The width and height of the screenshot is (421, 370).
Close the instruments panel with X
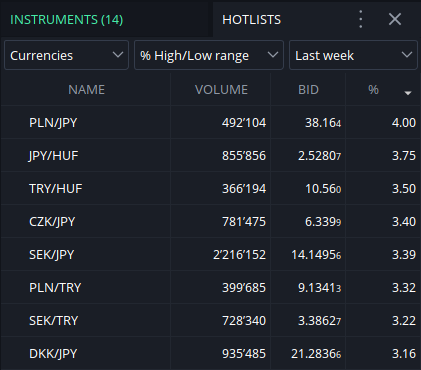pyautogui.click(x=395, y=19)
